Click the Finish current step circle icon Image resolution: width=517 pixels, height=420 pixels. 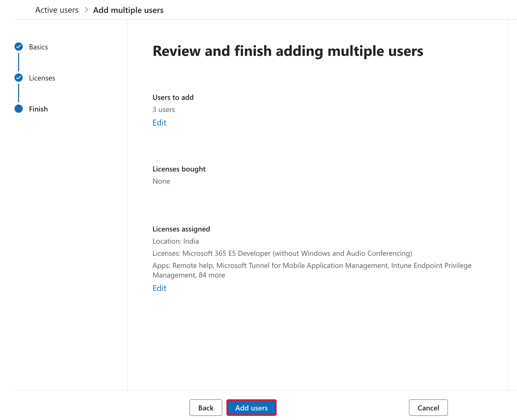(19, 109)
